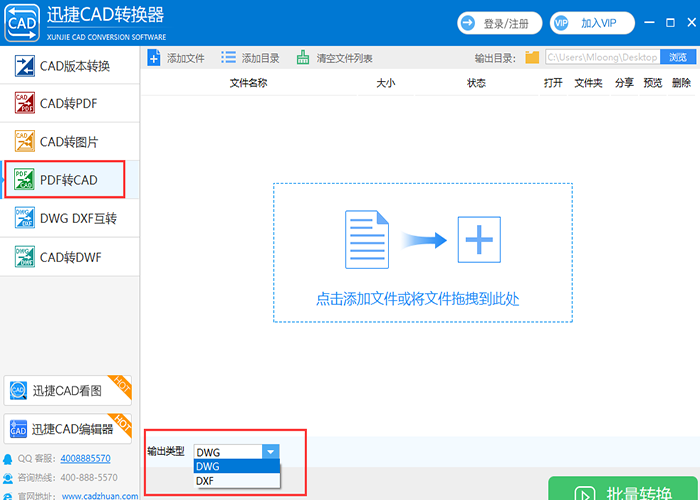Click the DWG DXF互转 icon
Image resolution: width=700 pixels, height=500 pixels.
(x=25, y=218)
